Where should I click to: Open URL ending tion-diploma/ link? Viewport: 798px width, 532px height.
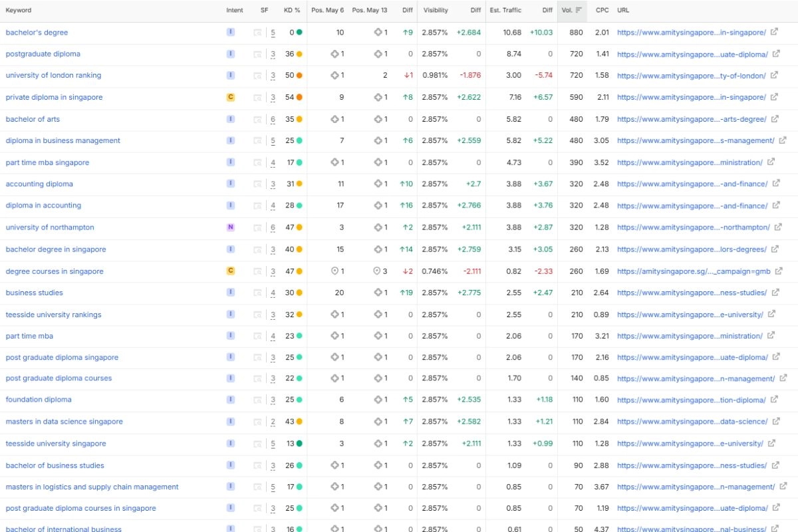pos(691,400)
